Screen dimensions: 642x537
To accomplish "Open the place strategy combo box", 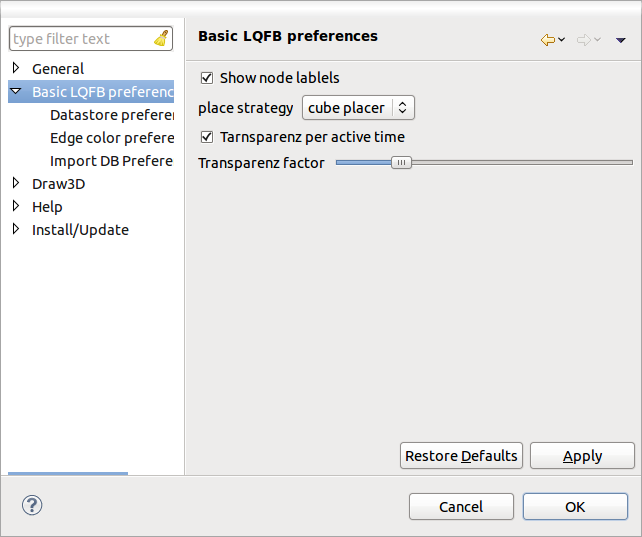I will point(358,108).
